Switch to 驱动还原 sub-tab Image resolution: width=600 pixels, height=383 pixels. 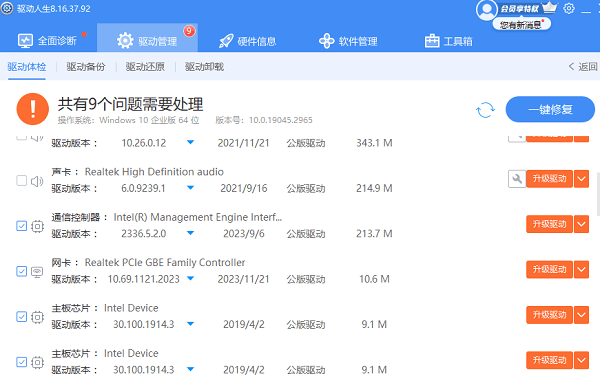pos(145,67)
